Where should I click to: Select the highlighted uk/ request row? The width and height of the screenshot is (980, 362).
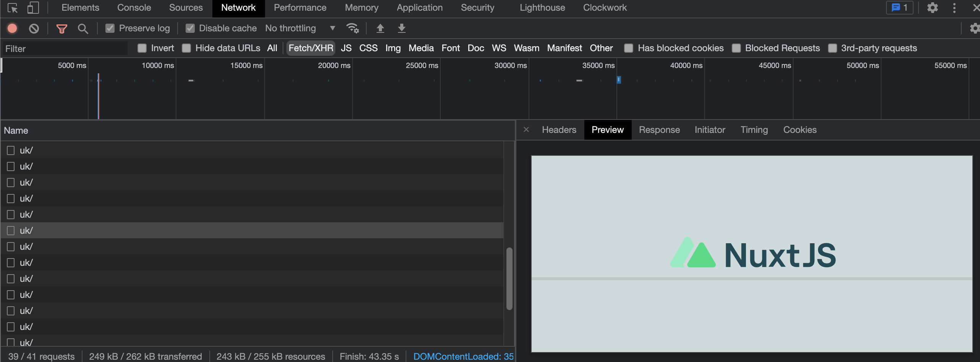click(252, 231)
